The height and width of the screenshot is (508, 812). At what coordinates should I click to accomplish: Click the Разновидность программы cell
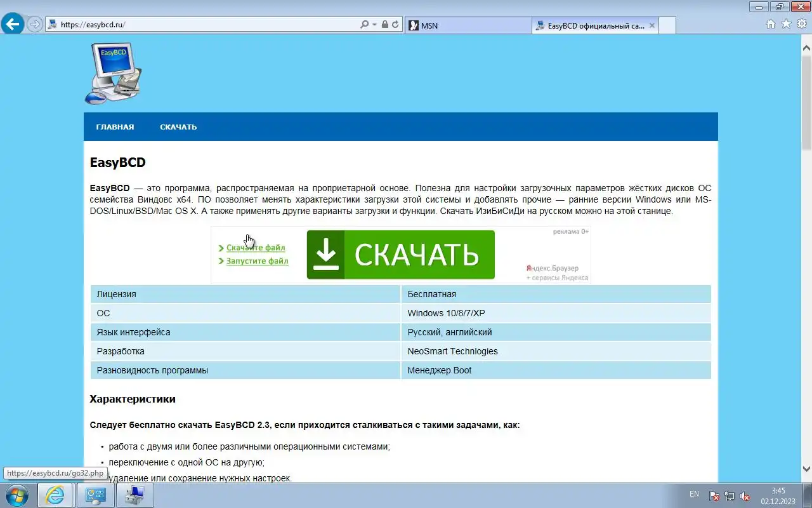pos(245,370)
